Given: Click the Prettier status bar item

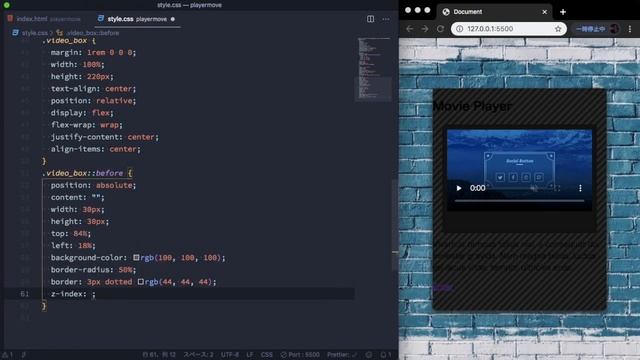Looking at the screenshot, I should 342,355.
